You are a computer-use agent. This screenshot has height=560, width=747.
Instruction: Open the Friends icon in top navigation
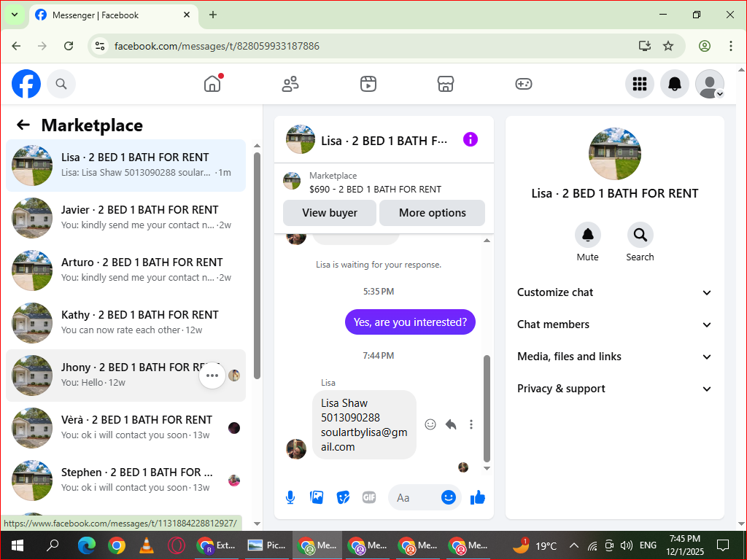pos(290,84)
